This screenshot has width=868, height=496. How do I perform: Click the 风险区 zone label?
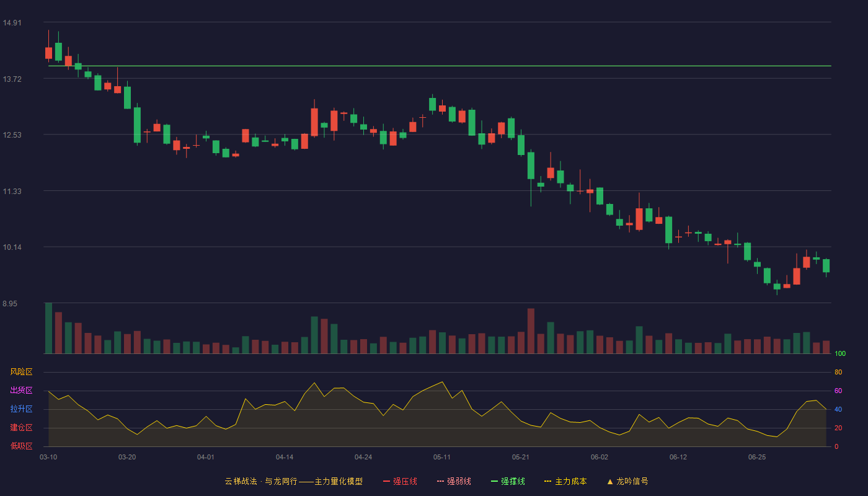[x=21, y=372]
